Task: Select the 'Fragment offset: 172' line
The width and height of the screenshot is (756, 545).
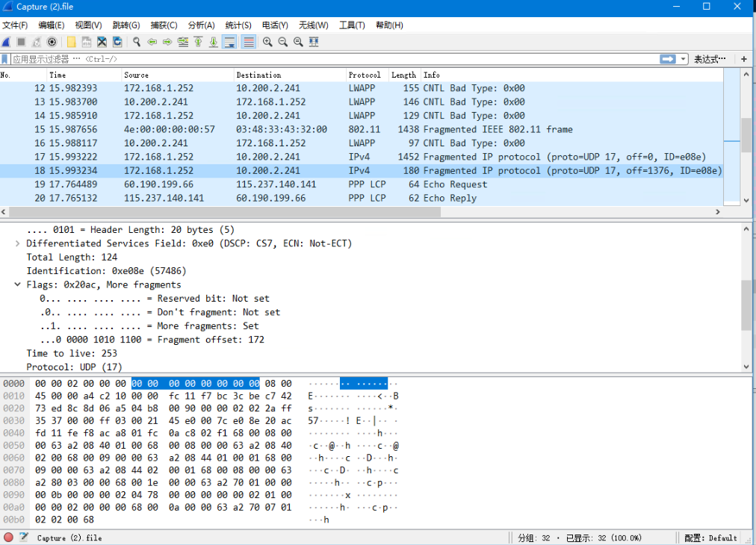Action: pos(152,339)
